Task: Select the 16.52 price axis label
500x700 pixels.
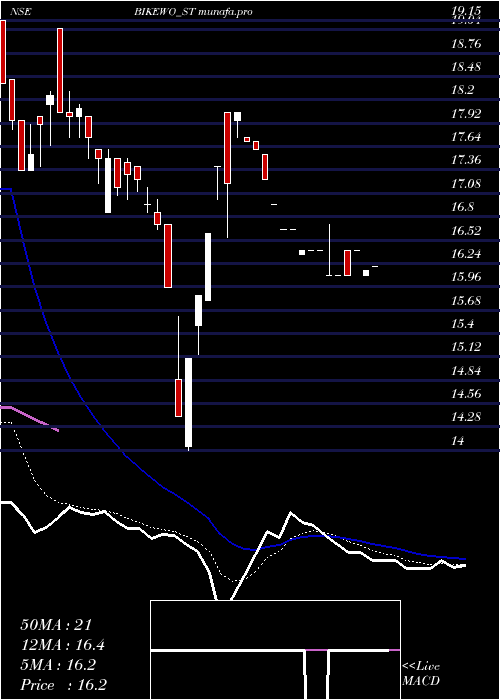Action: tap(466, 231)
